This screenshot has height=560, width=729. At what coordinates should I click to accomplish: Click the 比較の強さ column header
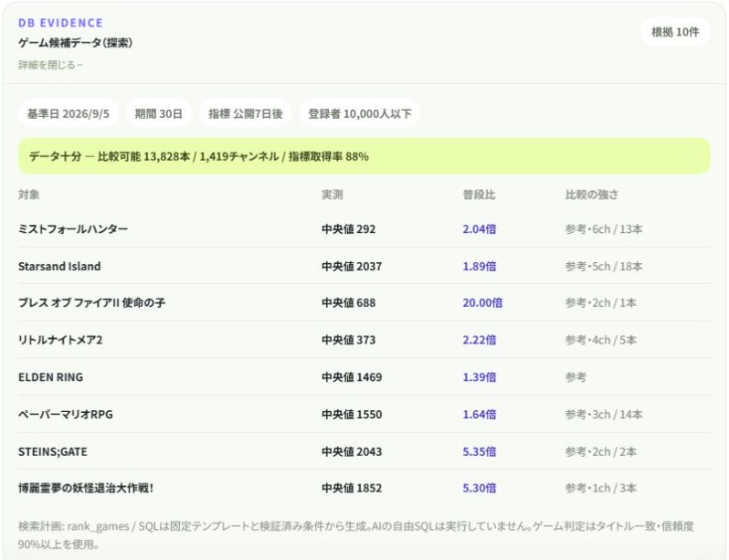point(591,195)
